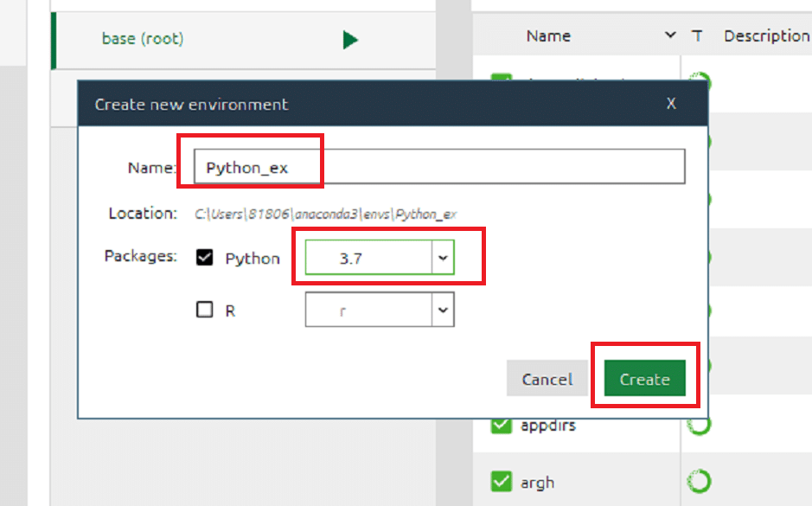Click the Location path text

point(325,214)
